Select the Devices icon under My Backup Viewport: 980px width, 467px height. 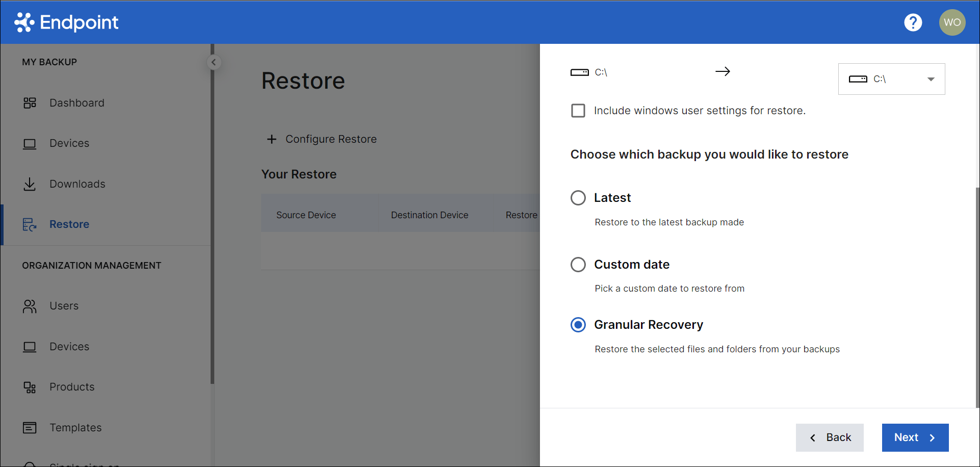(30, 143)
